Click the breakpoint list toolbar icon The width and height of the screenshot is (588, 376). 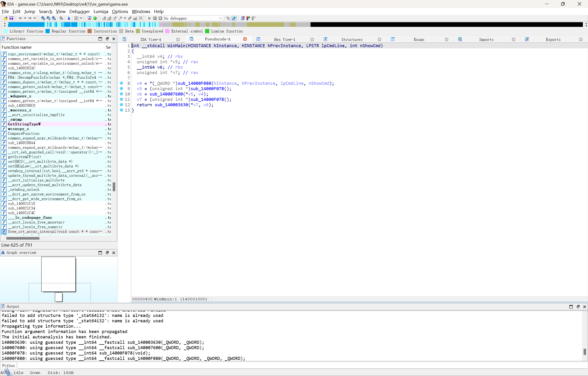click(243, 18)
